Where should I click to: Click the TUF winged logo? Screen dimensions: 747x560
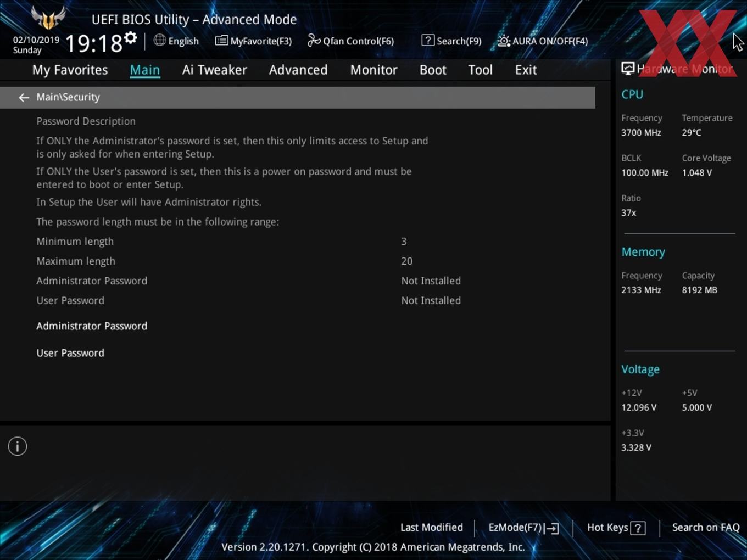pyautogui.click(x=48, y=18)
